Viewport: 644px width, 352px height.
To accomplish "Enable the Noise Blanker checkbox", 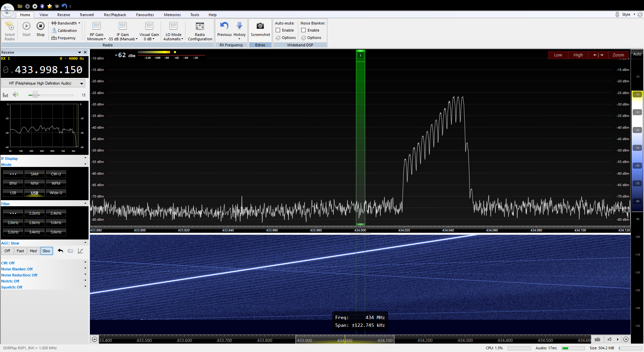I will 304,30.
